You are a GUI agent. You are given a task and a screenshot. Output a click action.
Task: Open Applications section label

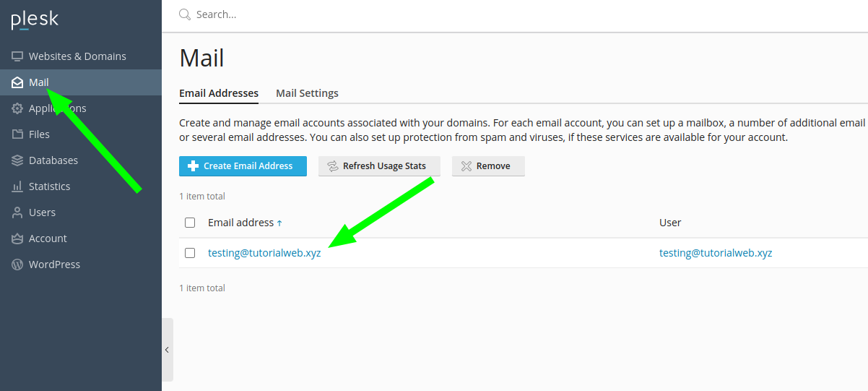pos(58,108)
